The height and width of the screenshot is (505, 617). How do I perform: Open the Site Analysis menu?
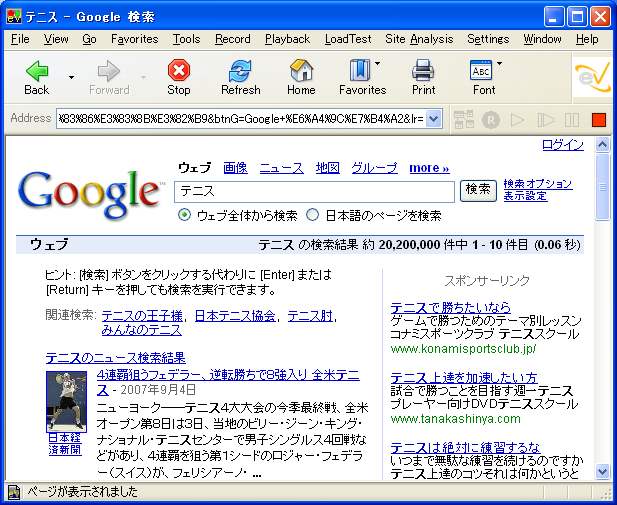pos(419,39)
